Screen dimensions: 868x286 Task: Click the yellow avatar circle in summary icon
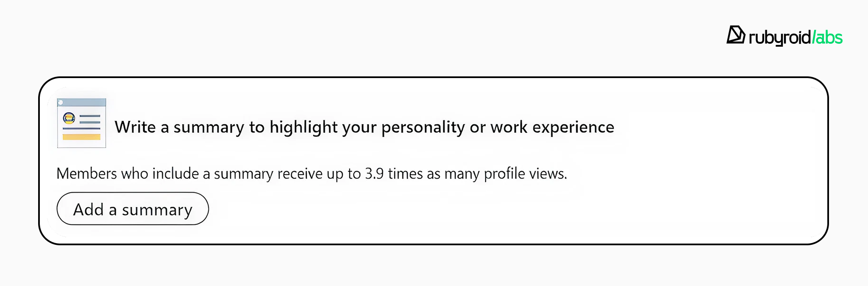click(x=69, y=118)
